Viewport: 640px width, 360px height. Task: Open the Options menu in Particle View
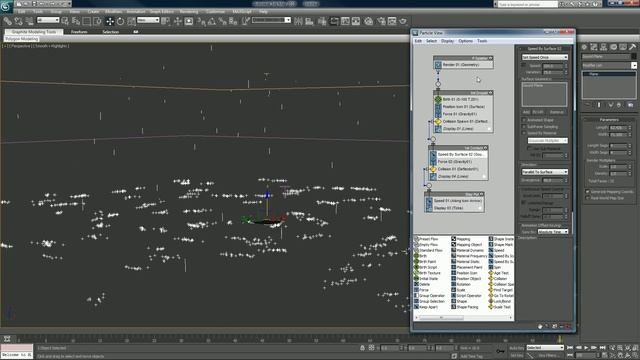pyautogui.click(x=465, y=41)
